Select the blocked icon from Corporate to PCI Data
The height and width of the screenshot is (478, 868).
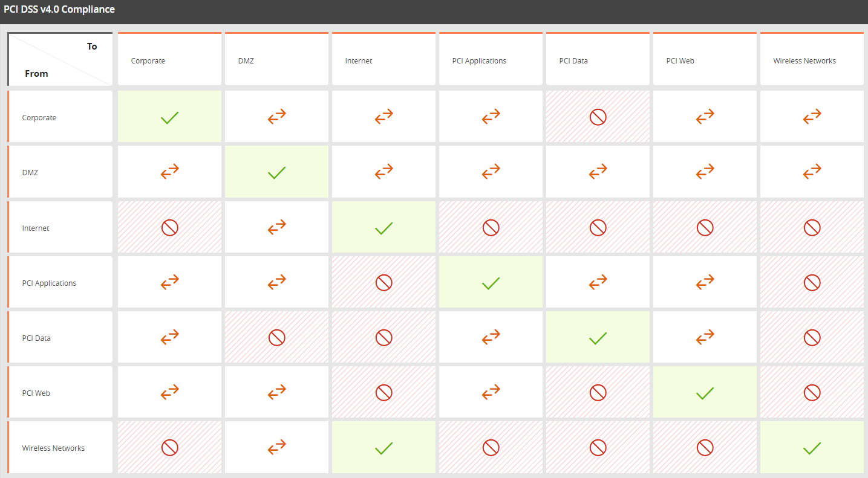(598, 116)
